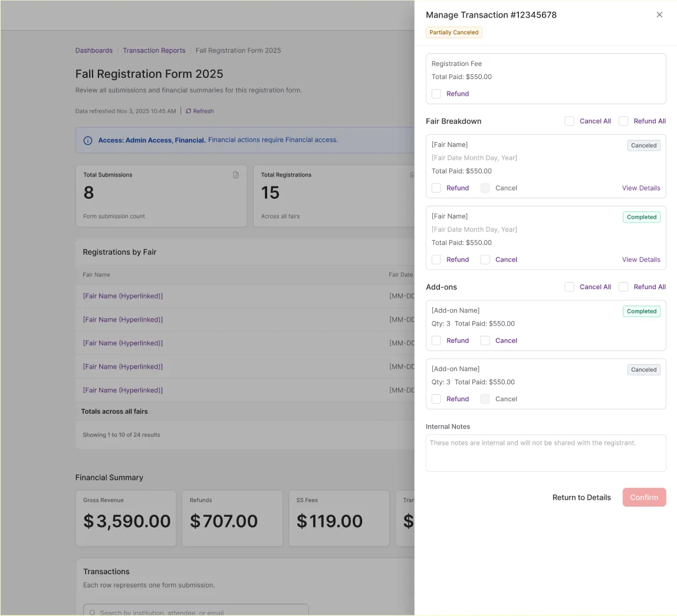Check Refund for the Canceled add-on
This screenshot has width=677, height=616.
(x=436, y=399)
